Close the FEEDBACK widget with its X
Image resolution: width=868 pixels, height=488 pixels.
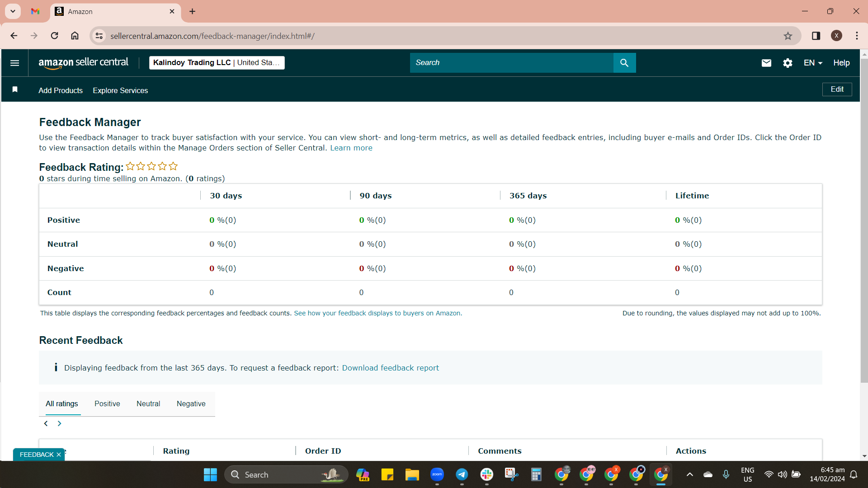59,455
